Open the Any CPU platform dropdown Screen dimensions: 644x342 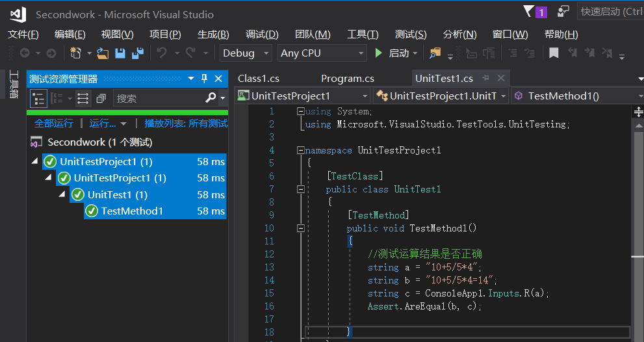tap(361, 53)
